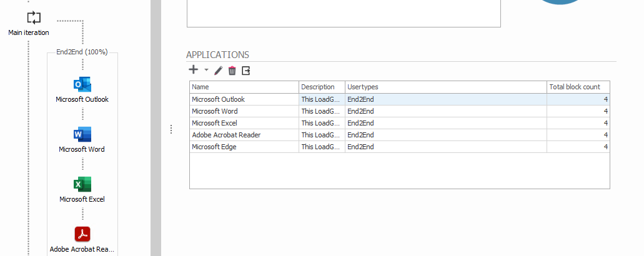Sort by Description column header
The image size is (644, 256).
point(322,87)
